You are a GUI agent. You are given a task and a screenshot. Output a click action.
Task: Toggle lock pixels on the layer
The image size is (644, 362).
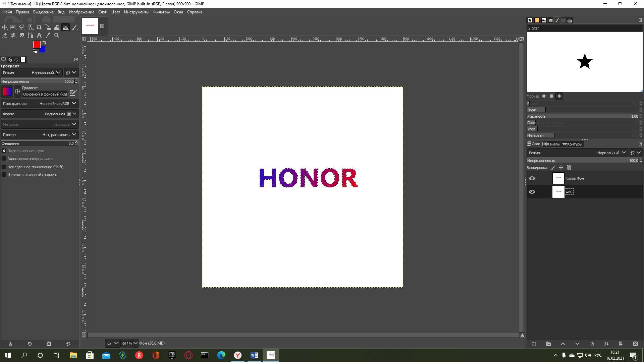pos(553,168)
